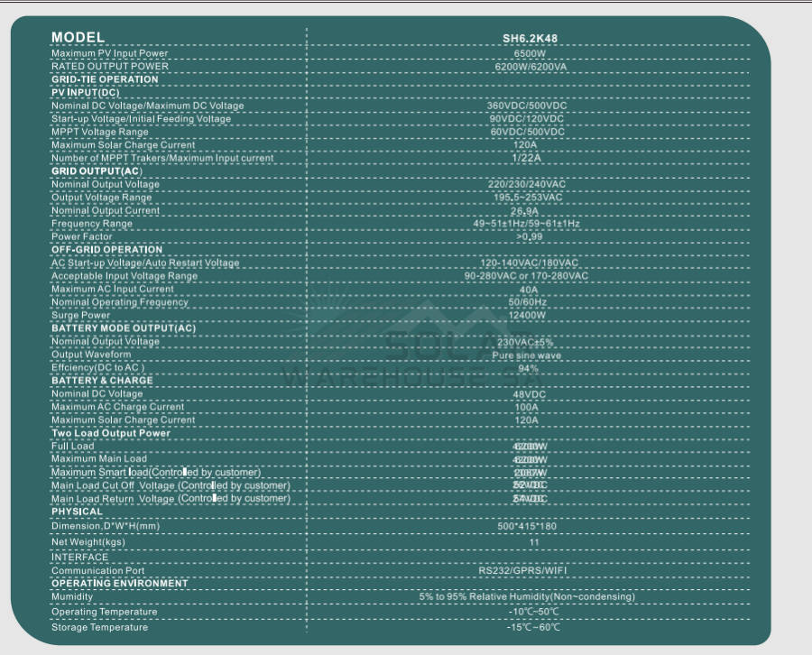
Task: Click the GRID OUTPUT(AC) section header
Action: coord(97,171)
